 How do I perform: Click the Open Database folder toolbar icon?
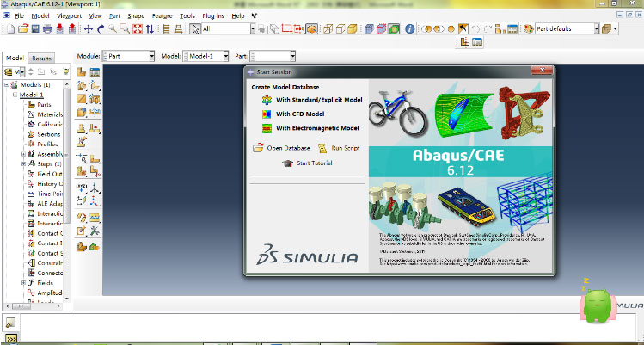coord(21,28)
